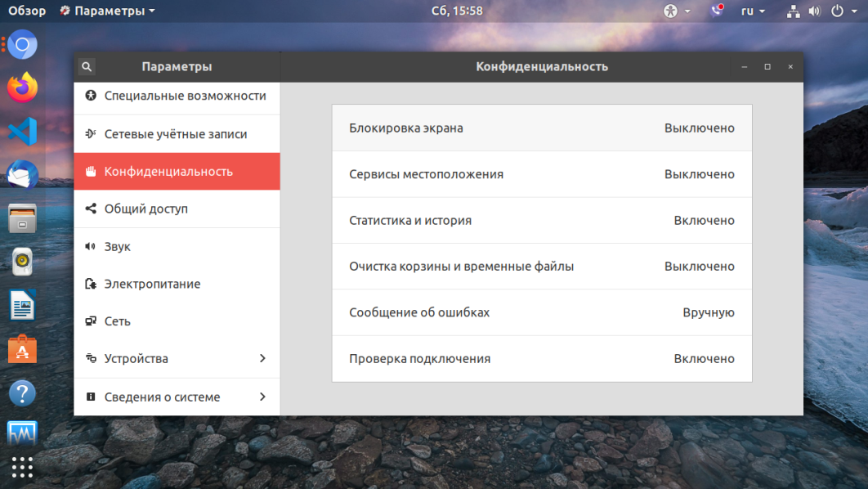Open LibreOffice Writer from the dock
The image size is (868, 489).
point(22,305)
